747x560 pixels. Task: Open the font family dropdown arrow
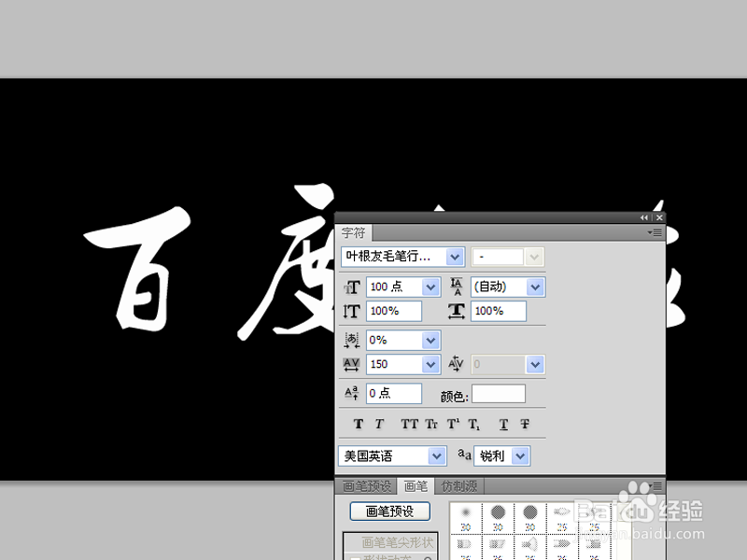(x=455, y=258)
